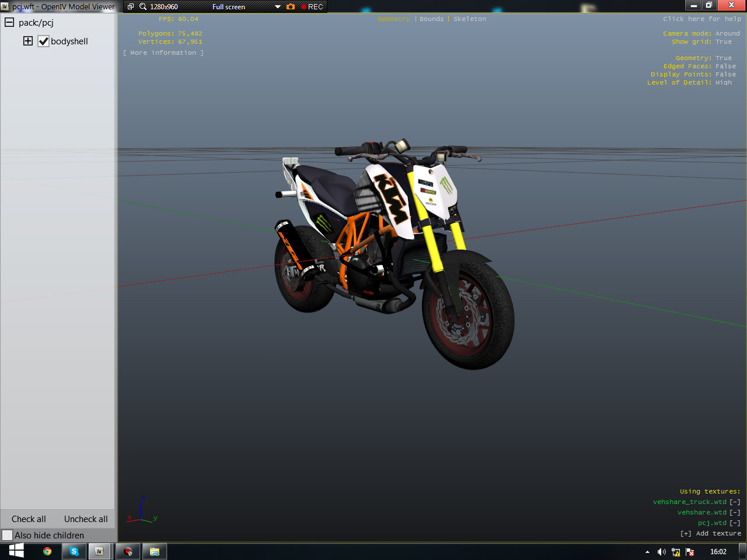Image resolution: width=747 pixels, height=560 pixels.
Task: Show hidden system tray icons arrow
Action: [x=647, y=552]
